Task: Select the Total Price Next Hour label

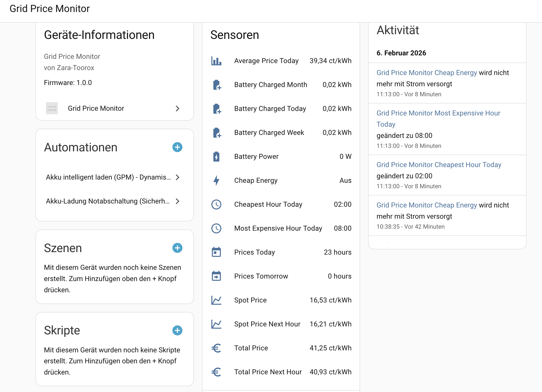Action: [268, 372]
